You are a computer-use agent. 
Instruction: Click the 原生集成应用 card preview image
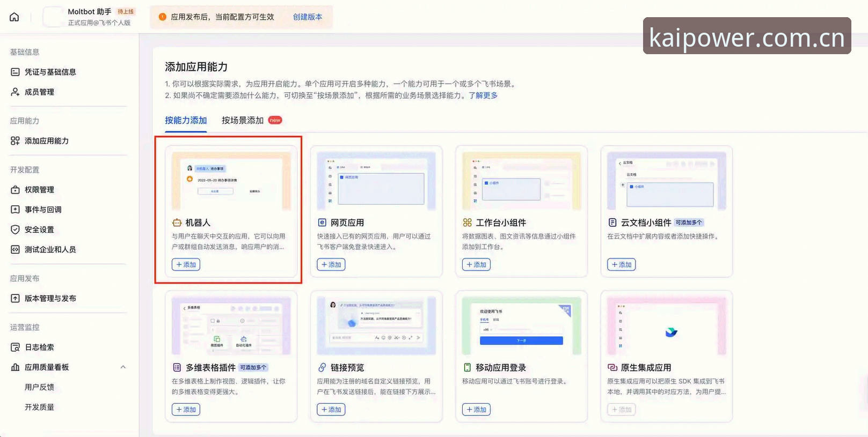coord(667,326)
